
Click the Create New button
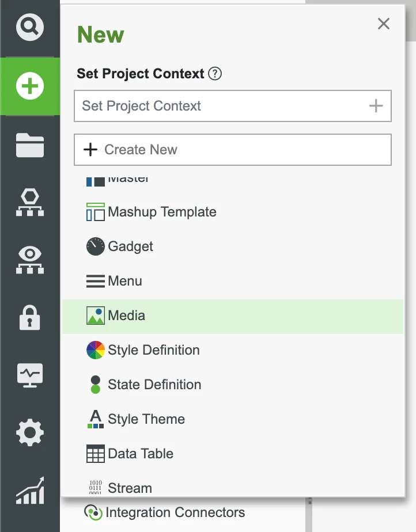click(233, 150)
